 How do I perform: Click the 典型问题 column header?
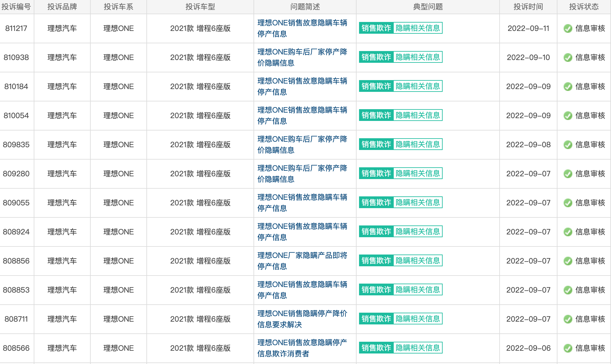pos(428,7)
